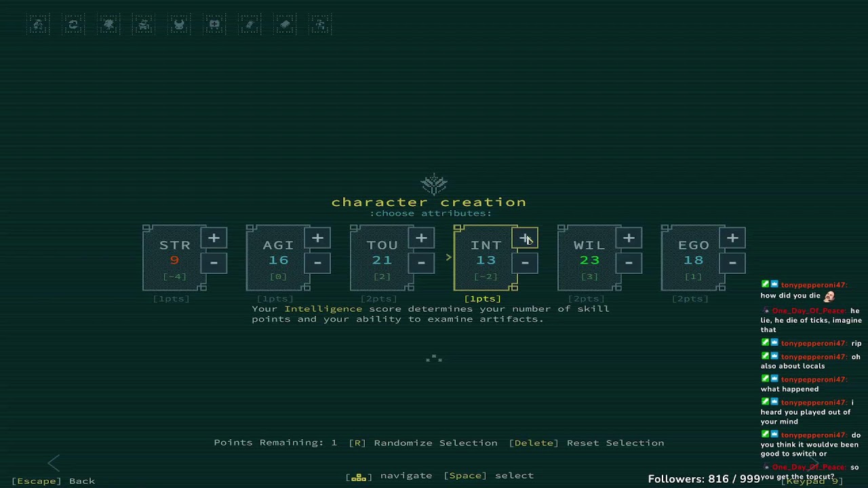Click the [2pts] cost under TOU
This screenshot has width=868, height=488.
[379, 298]
